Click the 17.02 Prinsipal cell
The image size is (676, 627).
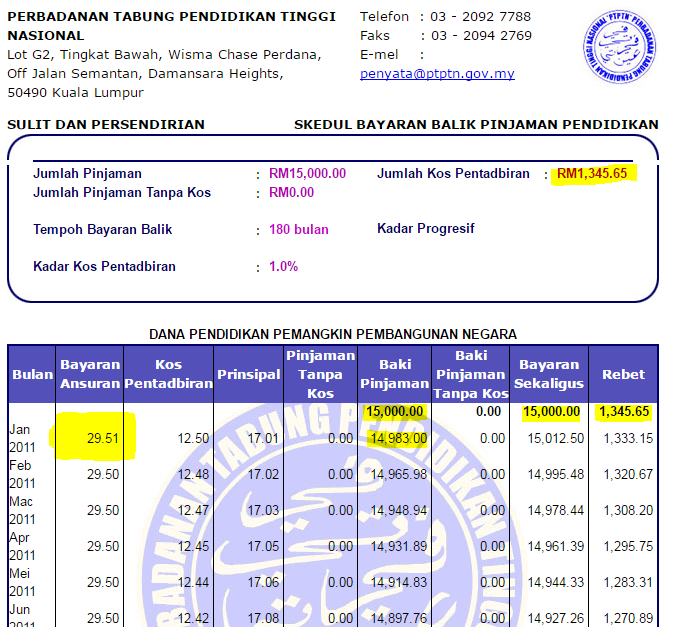click(263, 474)
